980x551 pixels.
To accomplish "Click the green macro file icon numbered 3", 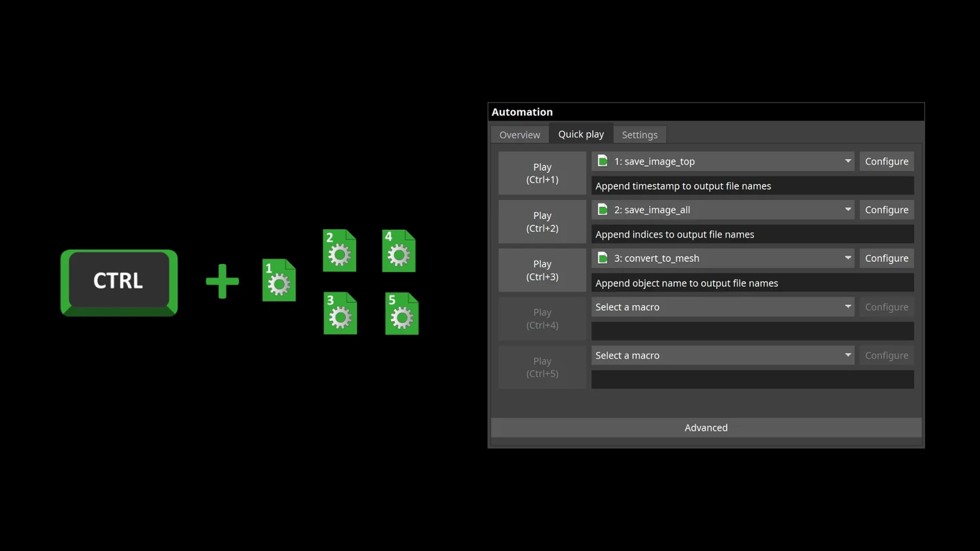I will pos(340,313).
